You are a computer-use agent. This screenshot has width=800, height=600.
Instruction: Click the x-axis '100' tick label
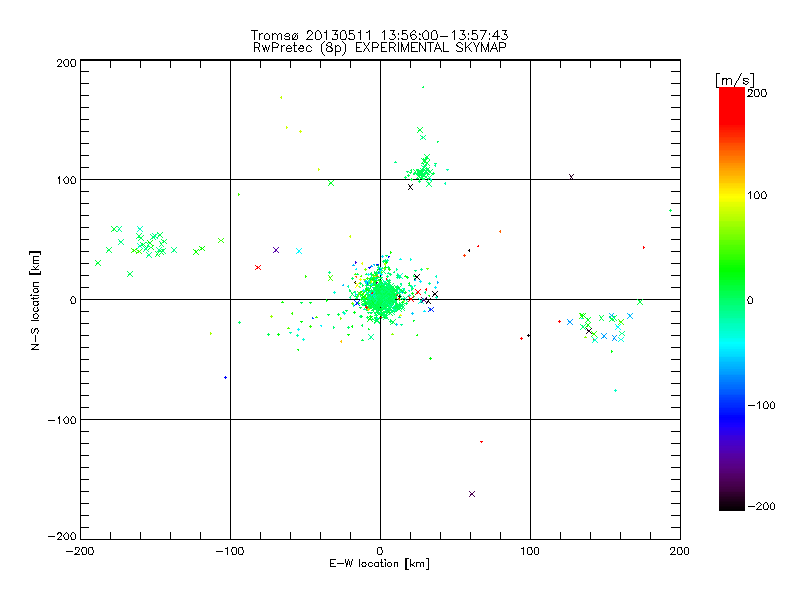530,551
